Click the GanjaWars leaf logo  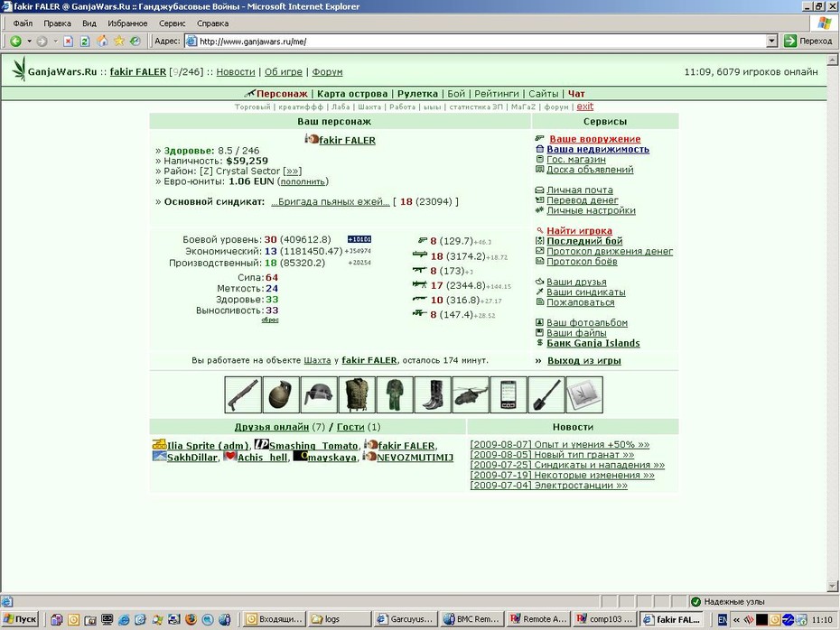click(19, 69)
